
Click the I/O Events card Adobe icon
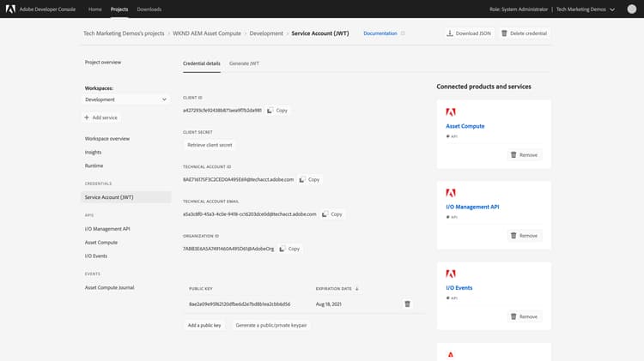451,274
